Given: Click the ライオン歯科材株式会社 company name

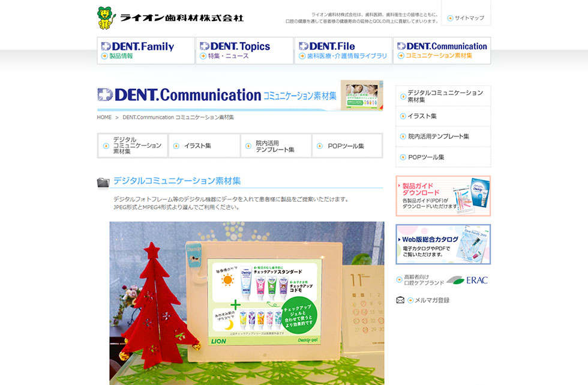Looking at the screenshot, I should click(182, 17).
